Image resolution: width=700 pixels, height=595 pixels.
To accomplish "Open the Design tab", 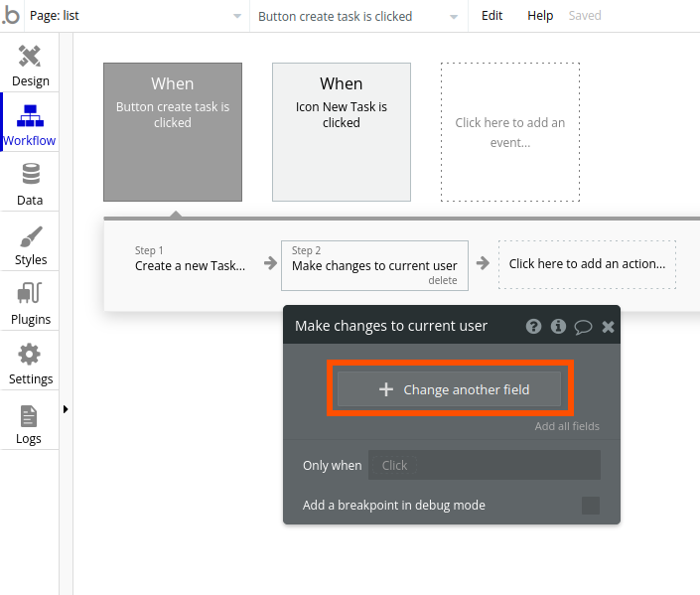I will [x=30, y=66].
